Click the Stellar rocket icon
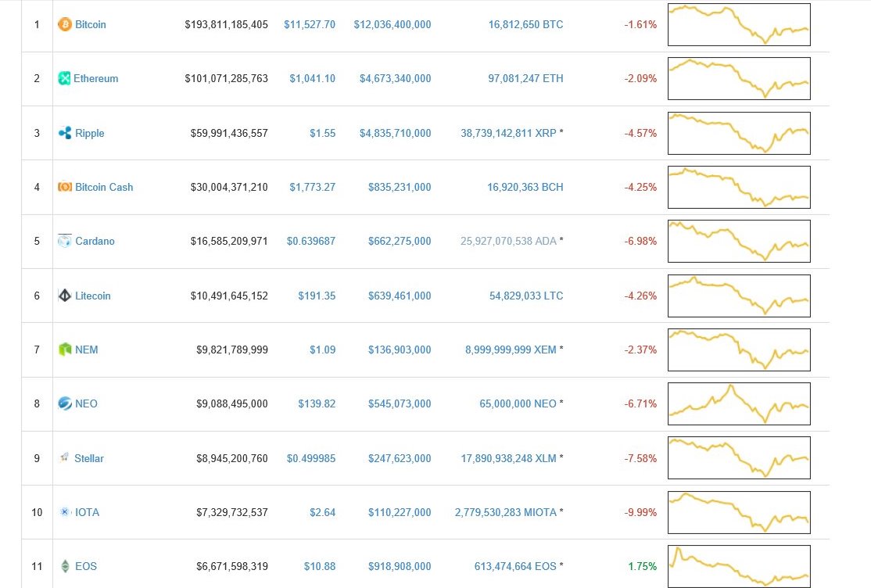 (64, 457)
